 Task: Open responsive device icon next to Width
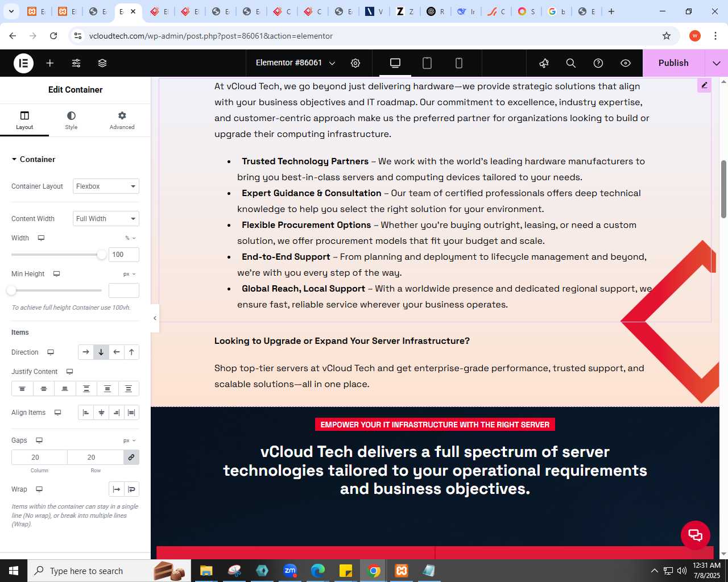[41, 238]
